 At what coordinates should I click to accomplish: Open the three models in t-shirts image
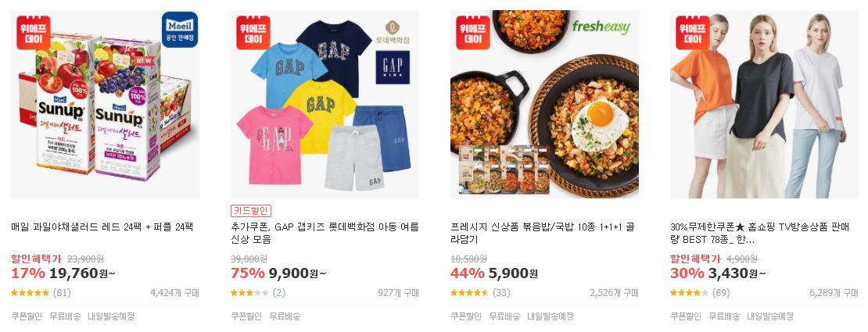coord(764,104)
